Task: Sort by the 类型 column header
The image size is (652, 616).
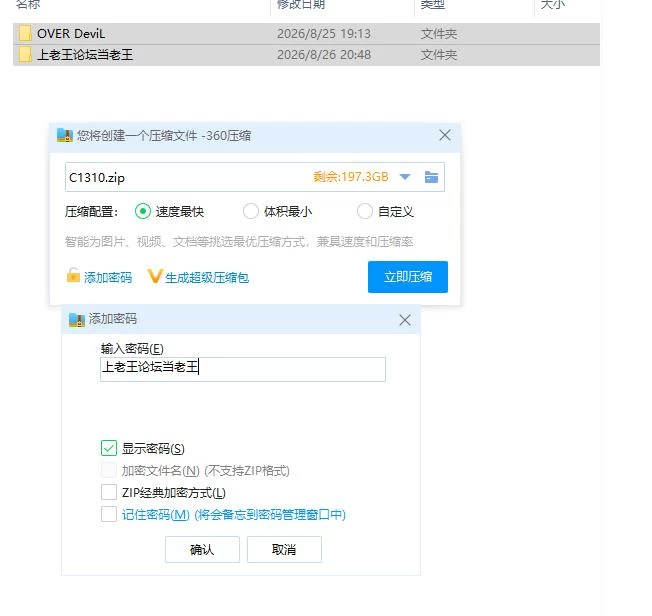Action: click(432, 5)
